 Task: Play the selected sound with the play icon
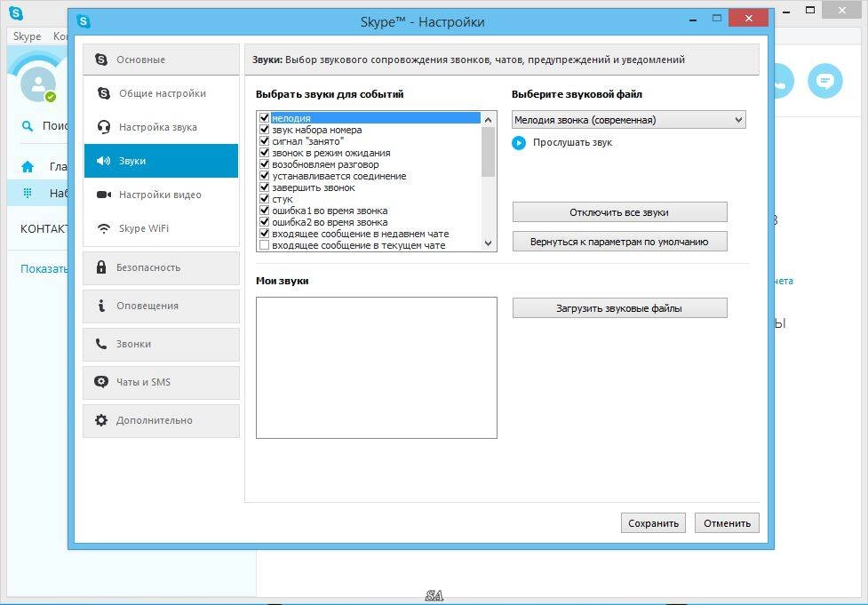[x=519, y=143]
